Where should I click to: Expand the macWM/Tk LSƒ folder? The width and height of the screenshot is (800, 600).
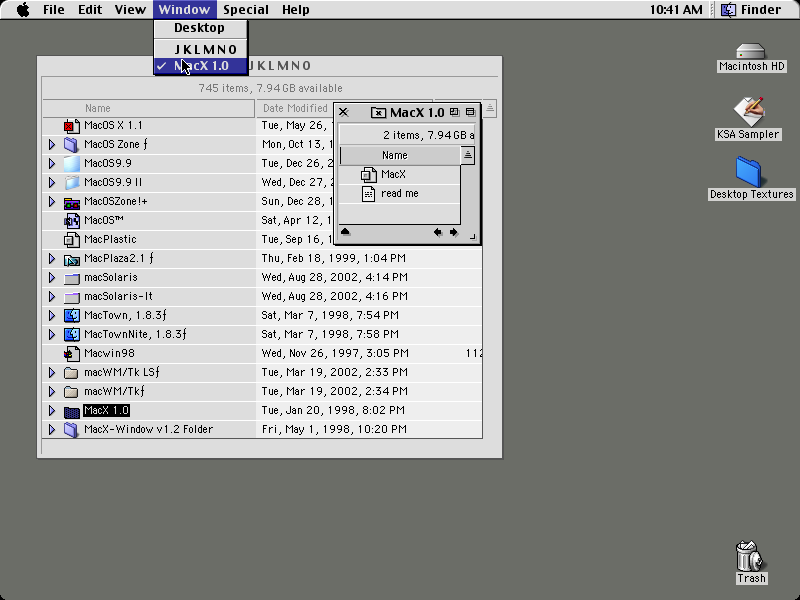pos(52,372)
